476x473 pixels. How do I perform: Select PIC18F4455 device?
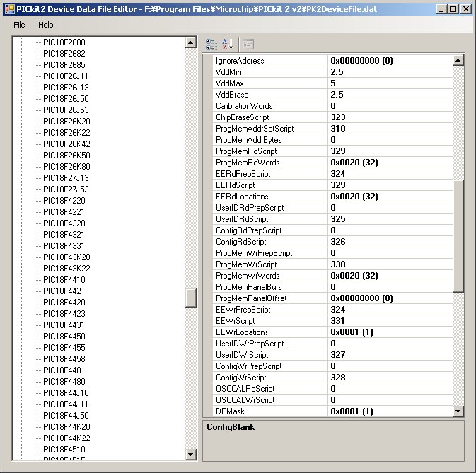tap(64, 348)
